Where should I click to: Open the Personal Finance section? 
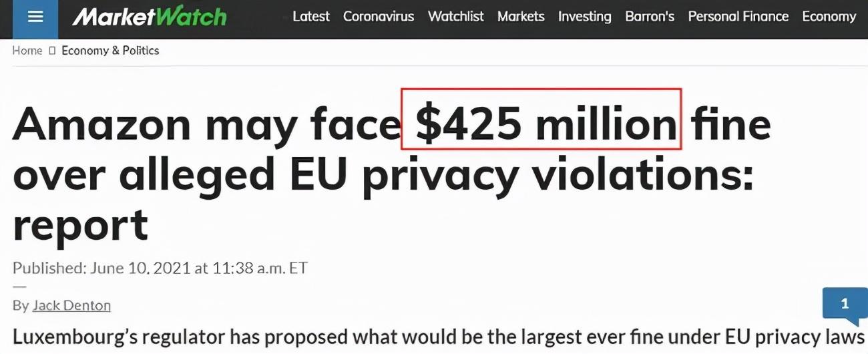coord(738,17)
